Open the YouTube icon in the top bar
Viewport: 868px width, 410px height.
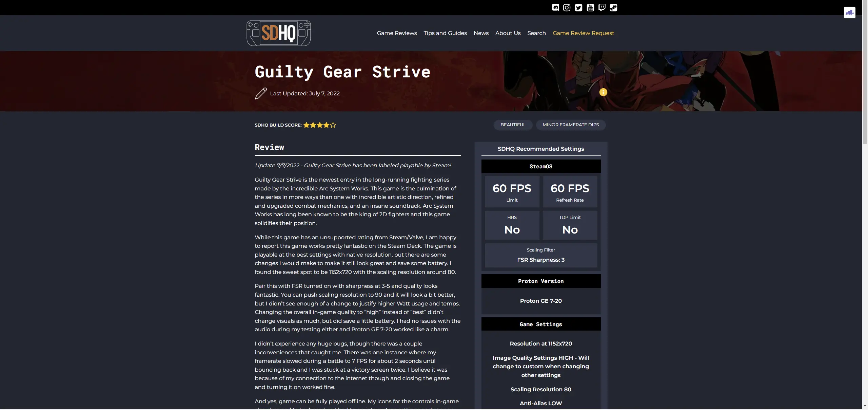590,7
